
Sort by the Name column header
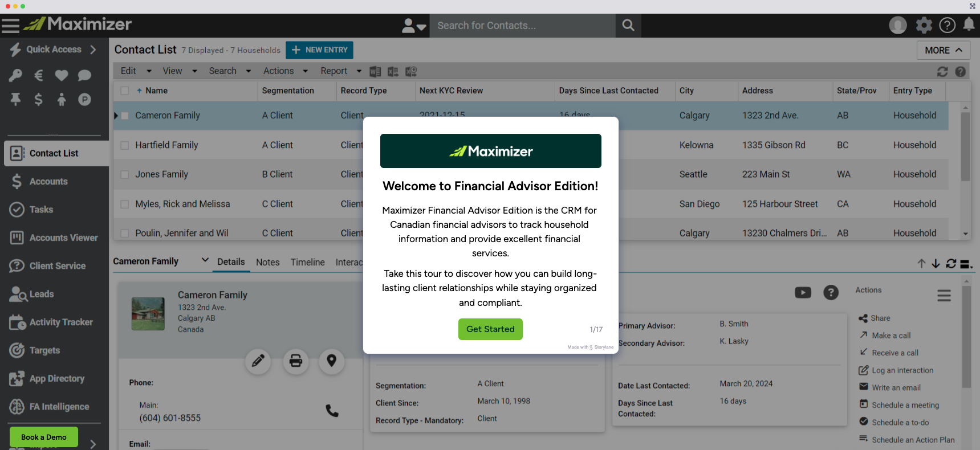pos(156,91)
